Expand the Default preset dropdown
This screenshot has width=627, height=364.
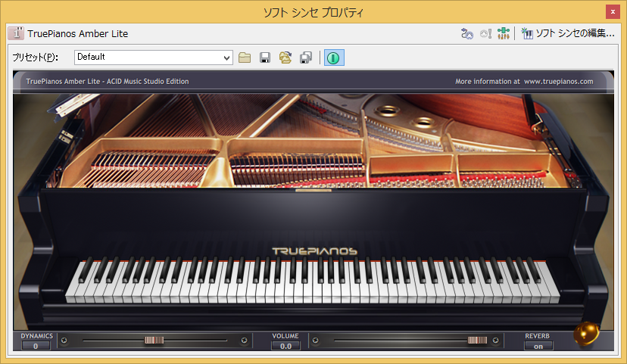pyautogui.click(x=226, y=58)
